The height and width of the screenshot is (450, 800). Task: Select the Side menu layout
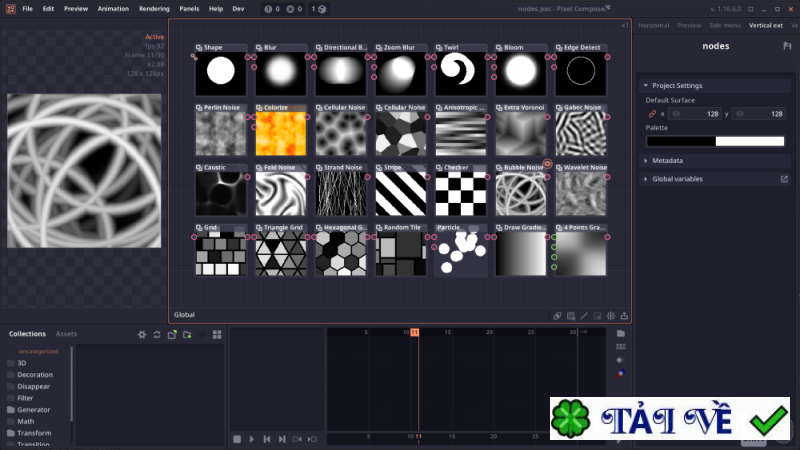(x=725, y=25)
